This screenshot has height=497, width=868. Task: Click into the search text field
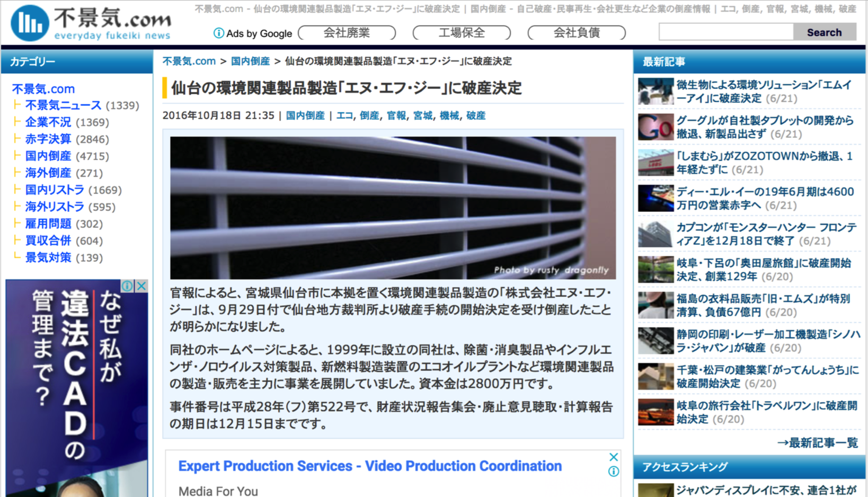click(725, 32)
